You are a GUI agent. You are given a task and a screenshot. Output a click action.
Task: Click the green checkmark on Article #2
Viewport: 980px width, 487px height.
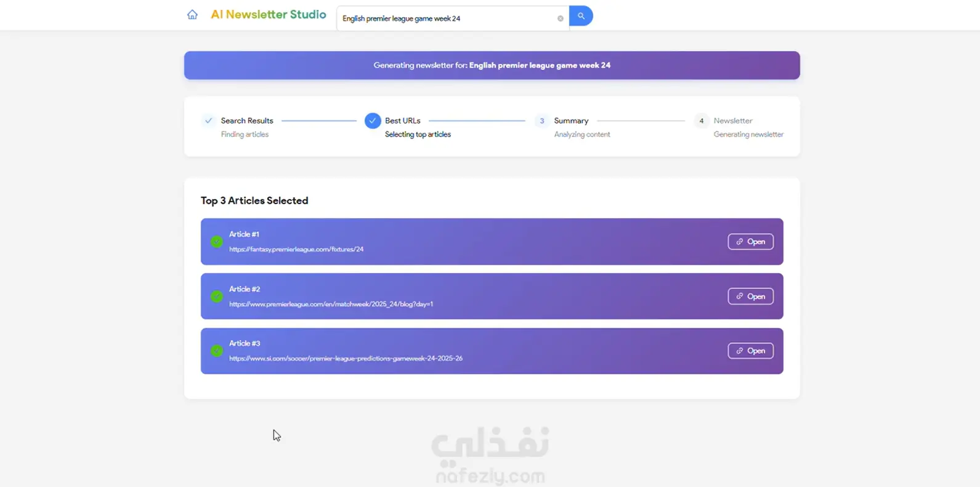pos(217,297)
